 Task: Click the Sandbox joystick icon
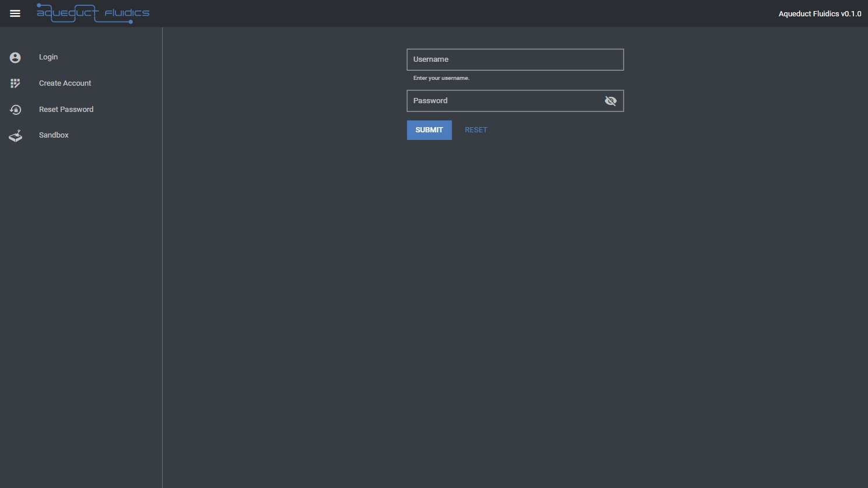[15, 135]
